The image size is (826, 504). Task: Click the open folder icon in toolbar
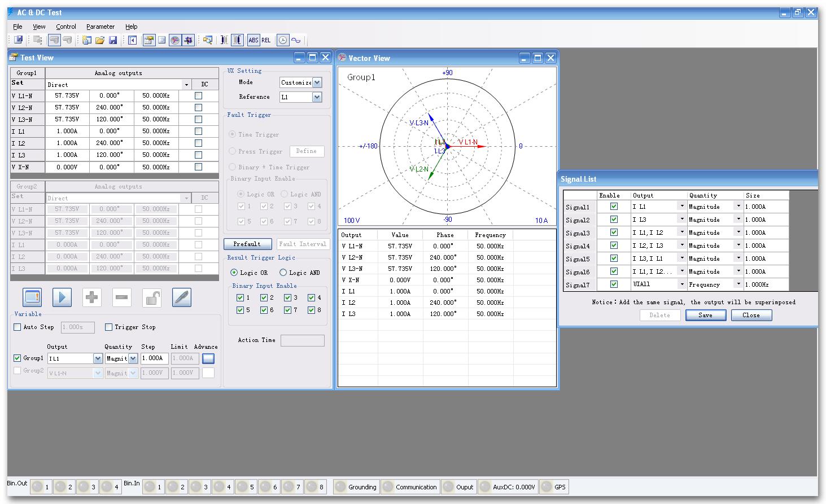click(x=100, y=40)
